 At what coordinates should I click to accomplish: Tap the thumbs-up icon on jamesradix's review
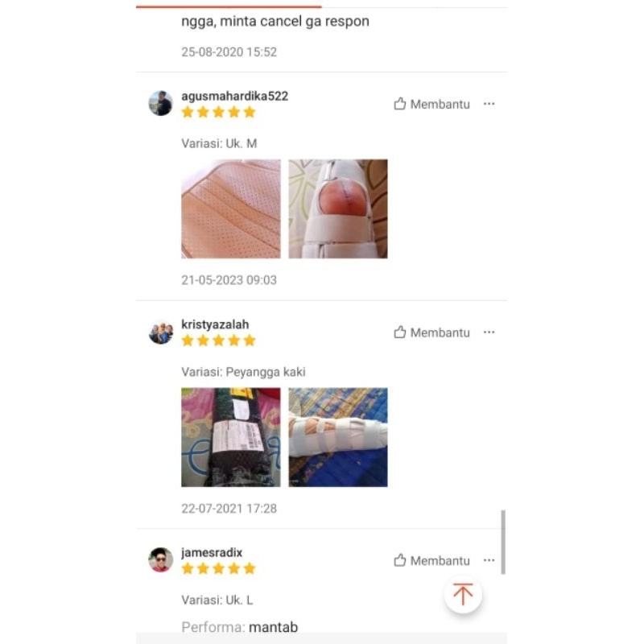tap(399, 559)
